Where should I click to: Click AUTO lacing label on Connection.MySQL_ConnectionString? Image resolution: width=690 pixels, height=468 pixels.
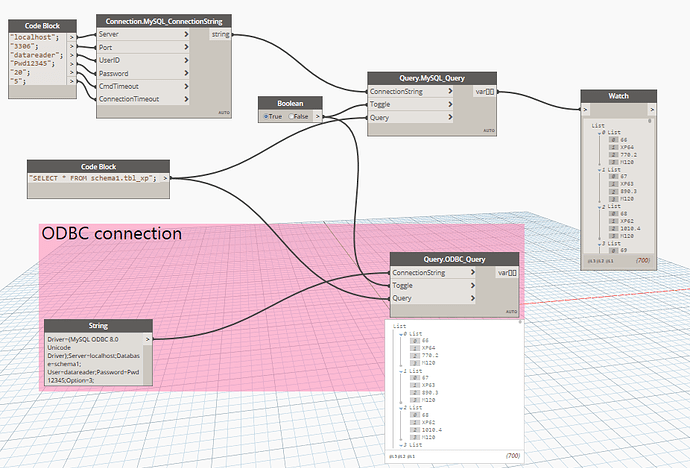coord(224,113)
